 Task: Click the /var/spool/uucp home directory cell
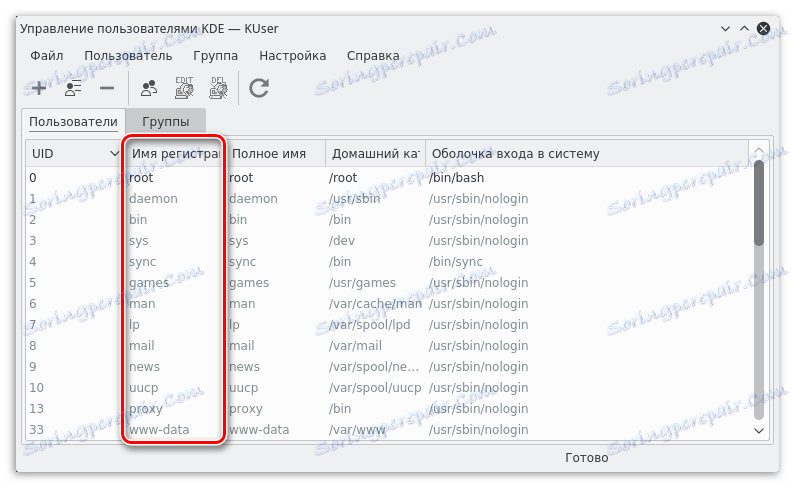[x=375, y=388]
